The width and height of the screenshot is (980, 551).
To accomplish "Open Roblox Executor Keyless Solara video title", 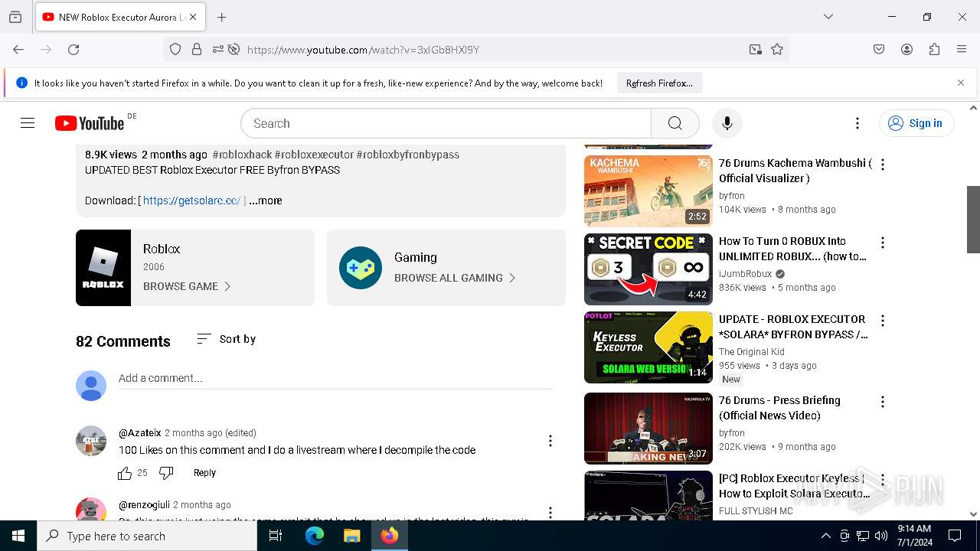I will [794, 486].
